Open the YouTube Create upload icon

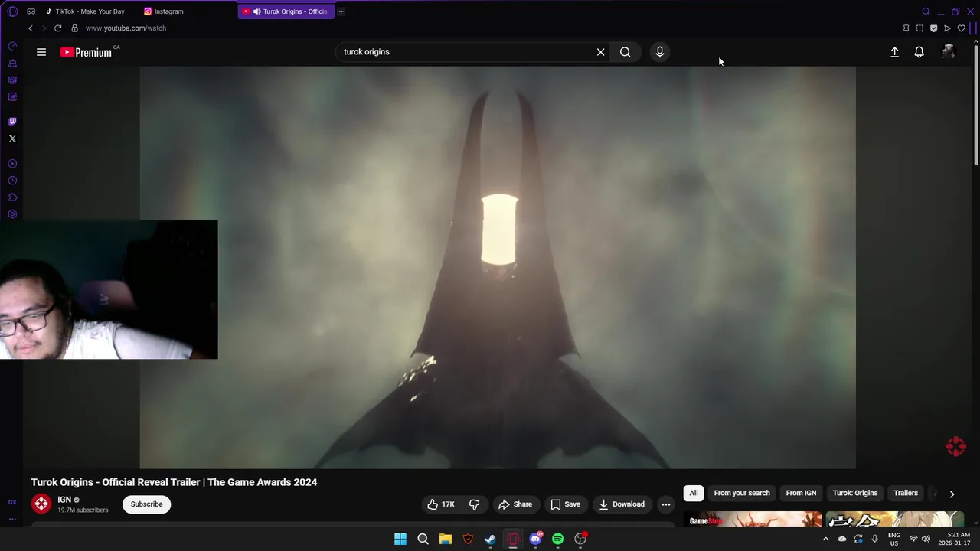click(894, 52)
